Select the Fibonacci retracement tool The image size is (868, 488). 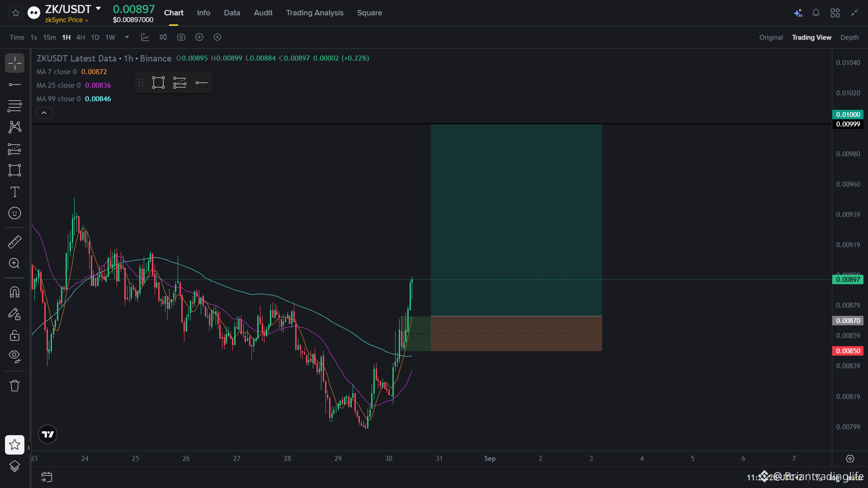coord(14,106)
